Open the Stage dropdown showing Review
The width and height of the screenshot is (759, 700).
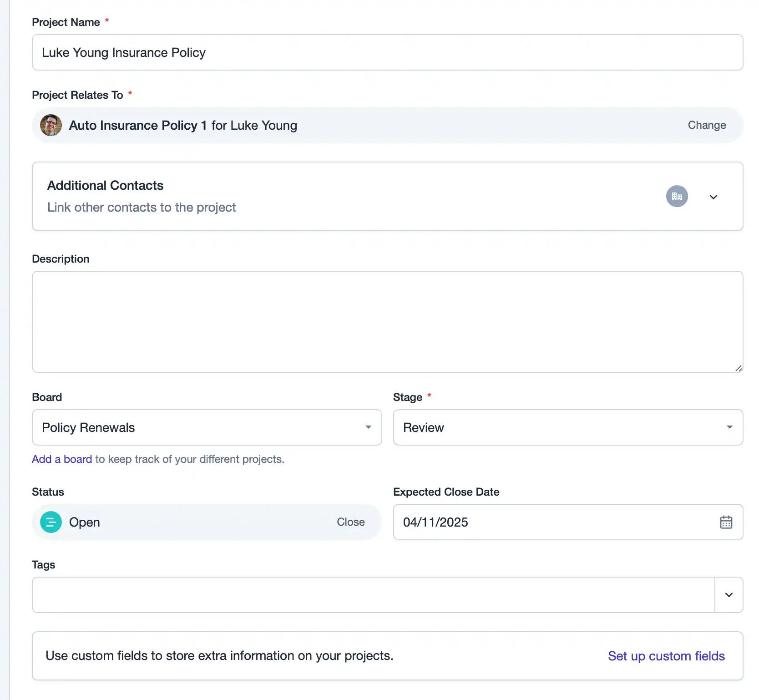pyautogui.click(x=568, y=427)
